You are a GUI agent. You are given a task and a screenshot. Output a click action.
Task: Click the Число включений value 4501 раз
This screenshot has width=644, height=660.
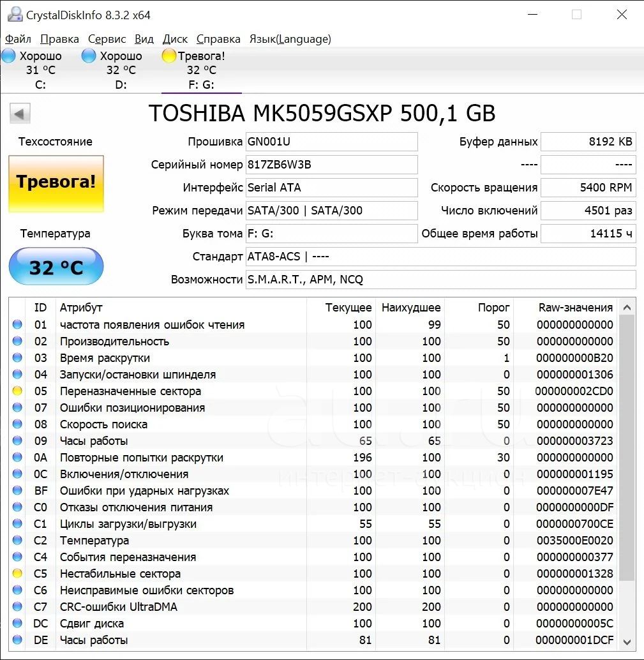(x=588, y=211)
